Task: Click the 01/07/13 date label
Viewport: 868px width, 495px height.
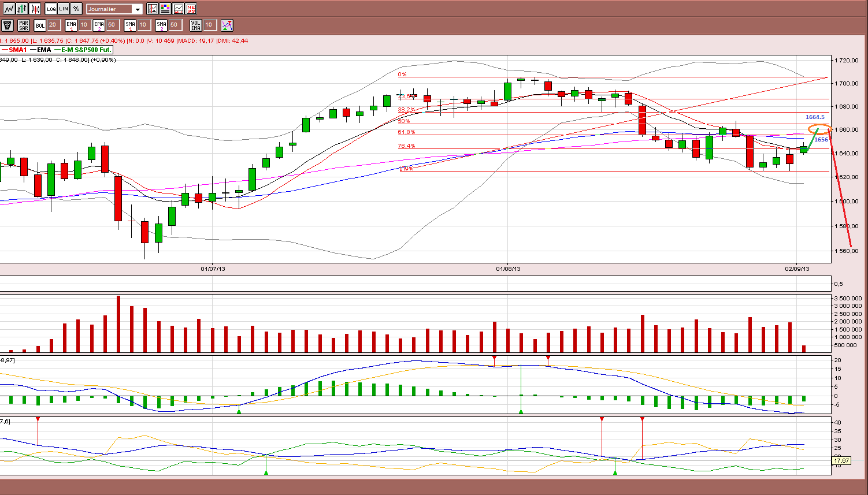Action: (x=213, y=269)
